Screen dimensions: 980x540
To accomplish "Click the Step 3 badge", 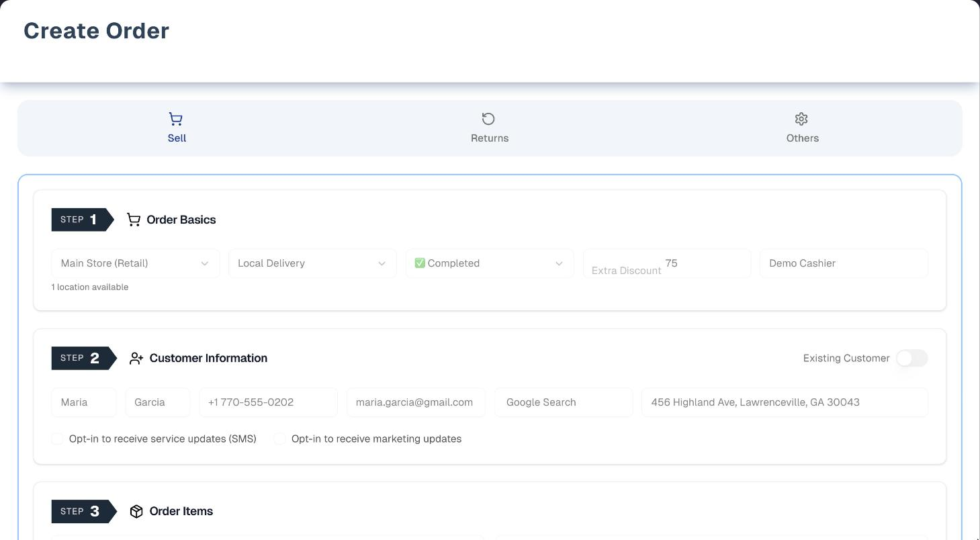I will [84, 512].
